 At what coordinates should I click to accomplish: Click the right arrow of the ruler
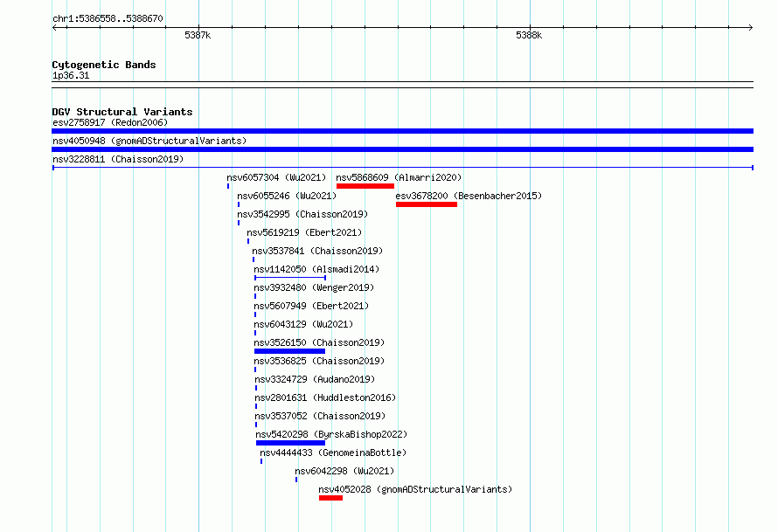(x=751, y=28)
